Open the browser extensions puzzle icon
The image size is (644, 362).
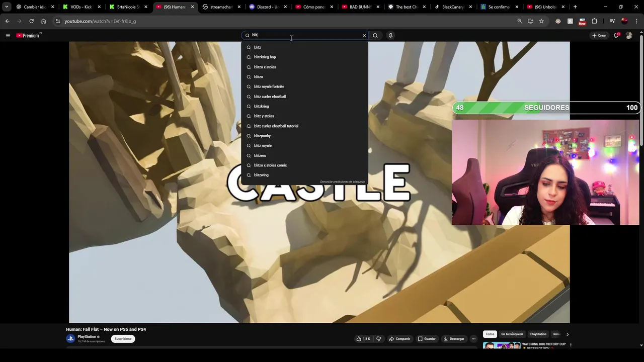pos(595,21)
